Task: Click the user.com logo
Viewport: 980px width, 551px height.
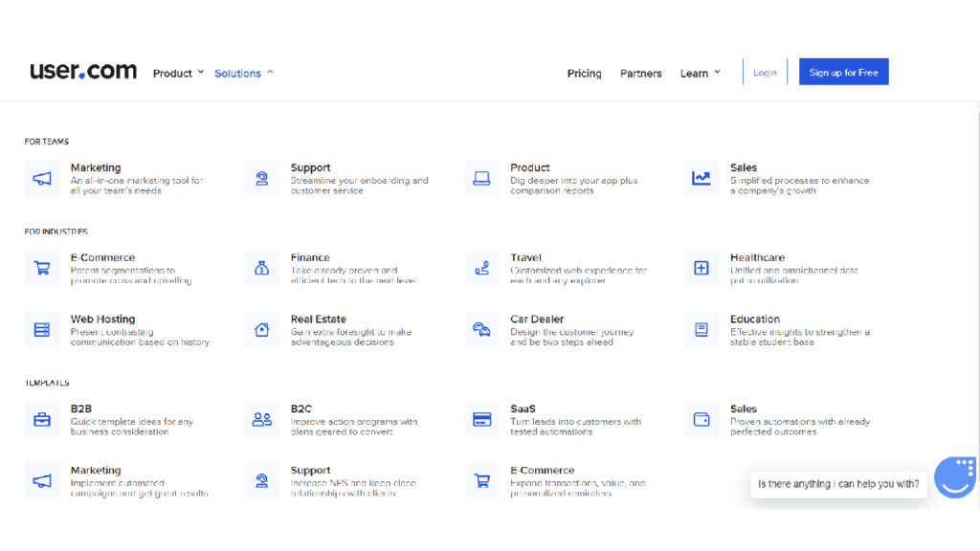Action: coord(82,70)
